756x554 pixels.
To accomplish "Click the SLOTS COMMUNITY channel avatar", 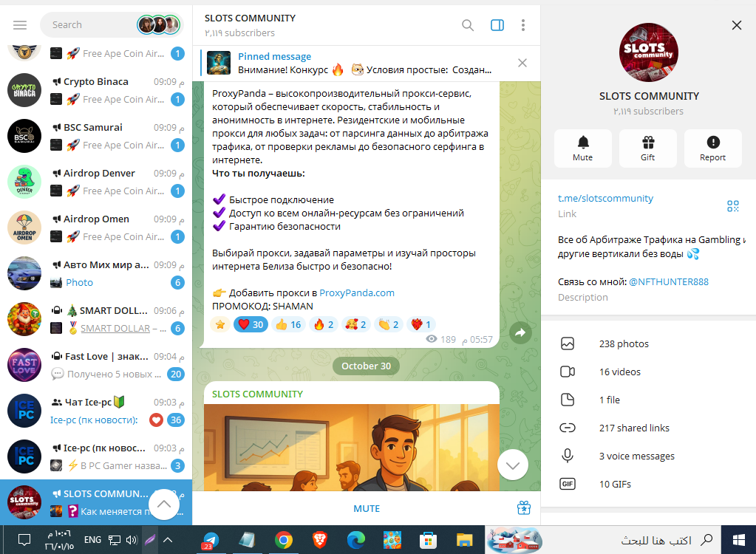I will pyautogui.click(x=649, y=52).
